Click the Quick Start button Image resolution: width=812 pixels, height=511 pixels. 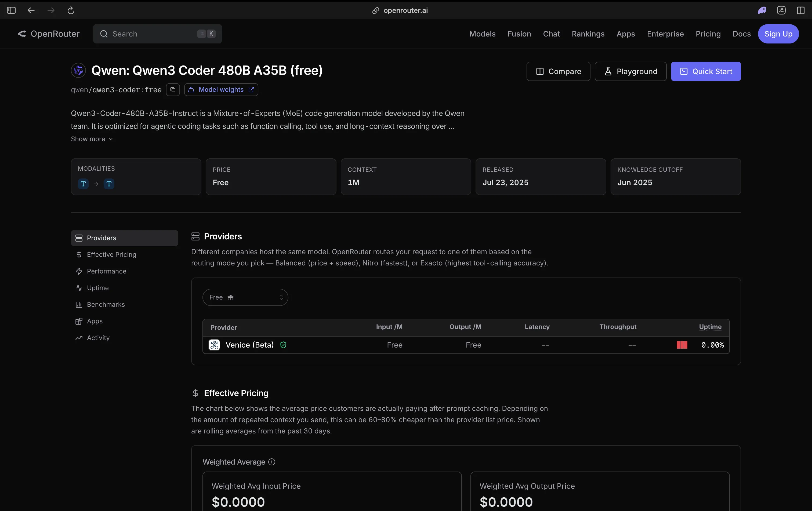click(x=706, y=71)
